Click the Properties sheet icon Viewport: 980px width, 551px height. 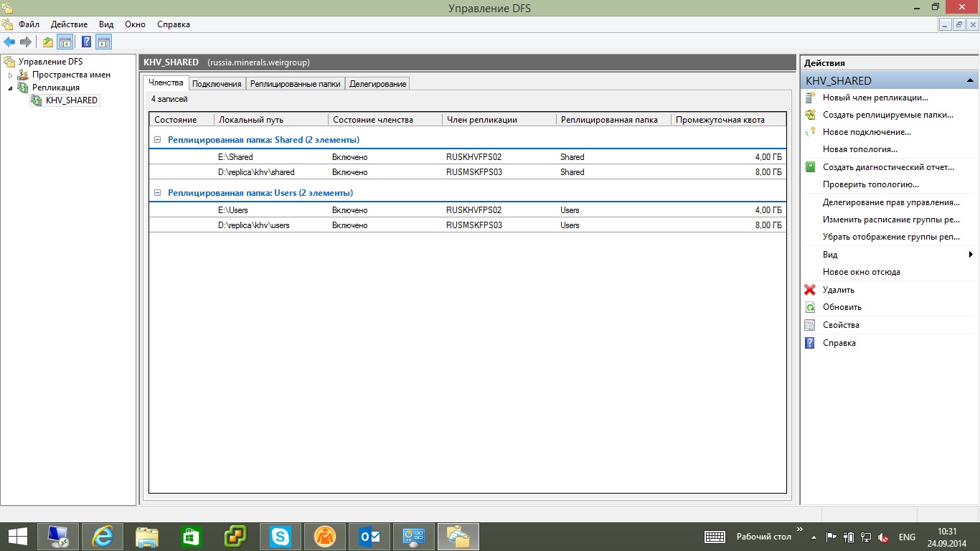tap(810, 325)
